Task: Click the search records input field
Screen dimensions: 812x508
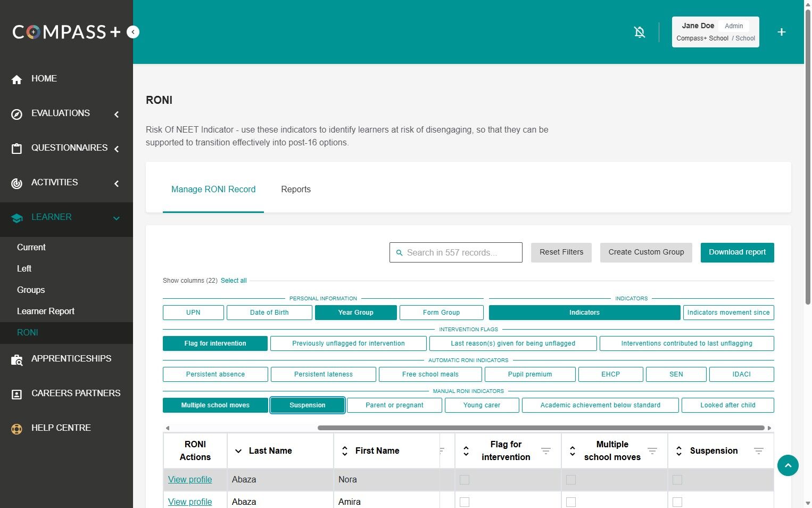Action: pos(455,252)
